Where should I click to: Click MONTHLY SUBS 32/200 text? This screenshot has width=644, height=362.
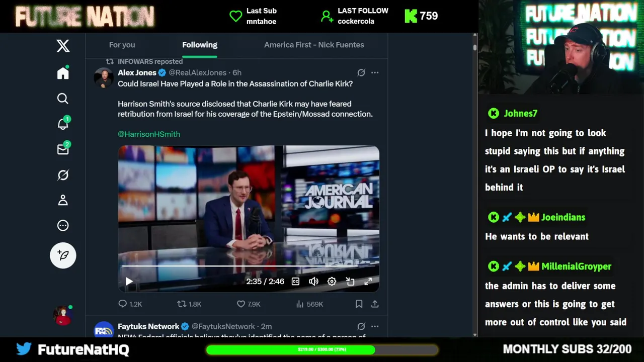click(567, 349)
